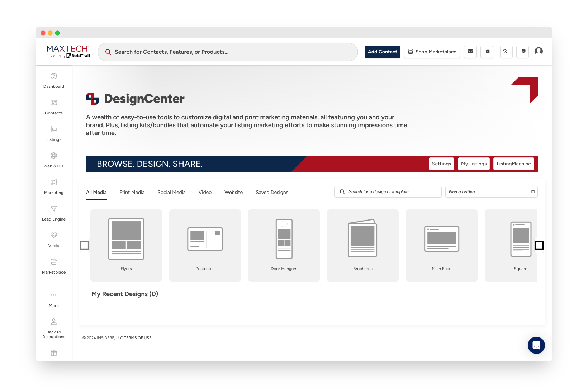Expand the More menu in sidebar
588x388 pixels.
coord(53,299)
